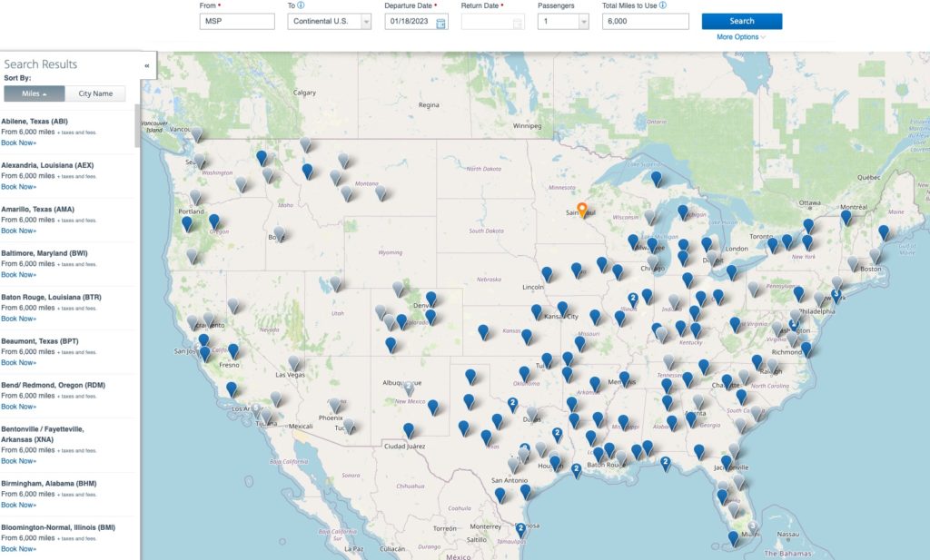Click the Search button
The width and height of the screenshot is (930, 560).
coord(741,20)
